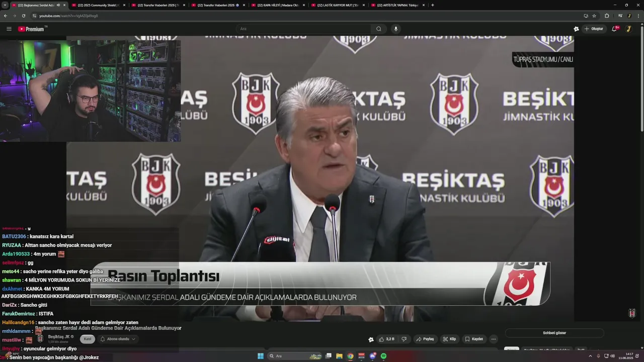Click the search magnifier button
The width and height of the screenshot is (644, 362).
[379, 29]
